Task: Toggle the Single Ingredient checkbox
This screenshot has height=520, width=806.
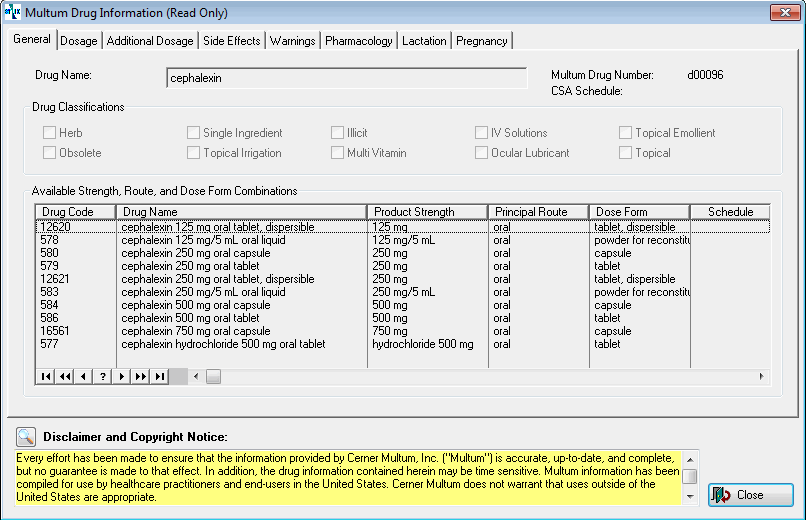Action: click(x=193, y=133)
